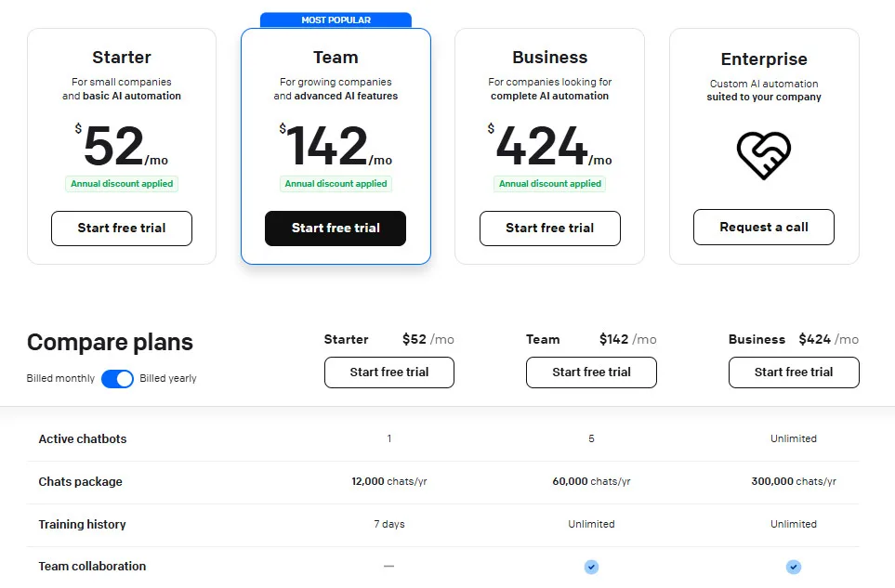Switch billing toggle to Billed yearly
The image size is (895, 588).
coord(119,378)
